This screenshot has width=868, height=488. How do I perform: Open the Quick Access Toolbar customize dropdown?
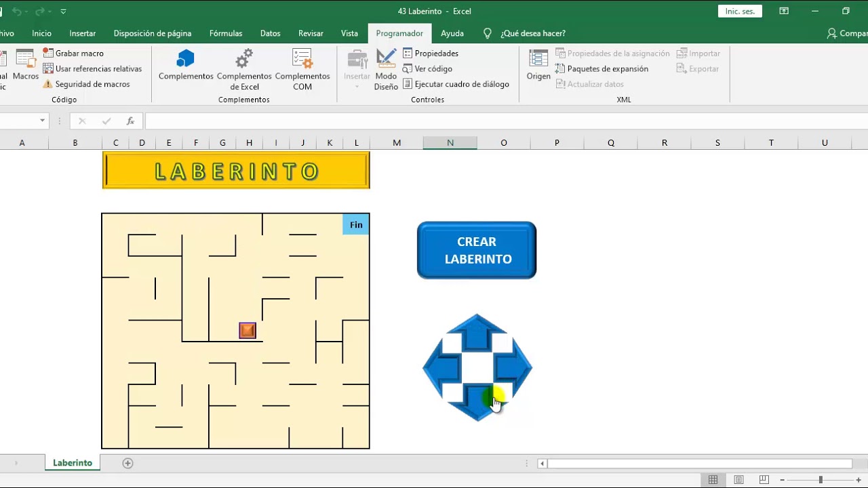63,12
